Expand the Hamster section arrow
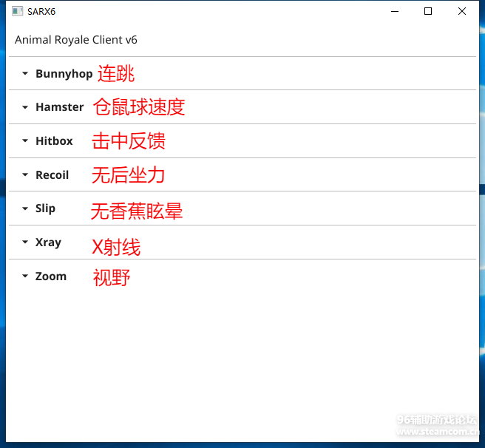485x448 pixels. click(25, 108)
